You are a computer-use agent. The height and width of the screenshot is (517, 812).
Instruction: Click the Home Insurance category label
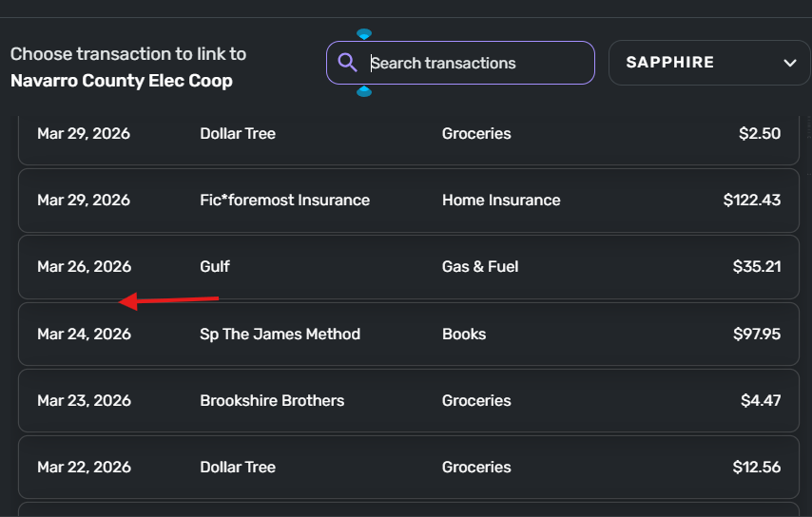pos(501,201)
